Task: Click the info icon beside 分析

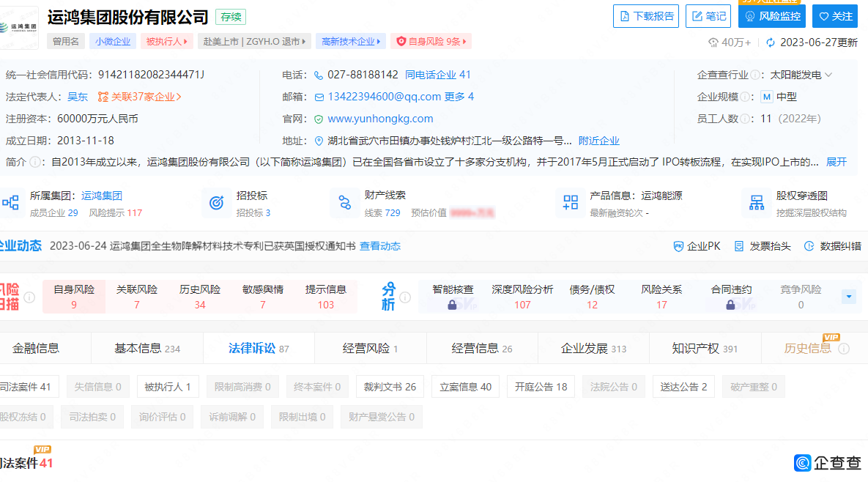Action: click(405, 297)
